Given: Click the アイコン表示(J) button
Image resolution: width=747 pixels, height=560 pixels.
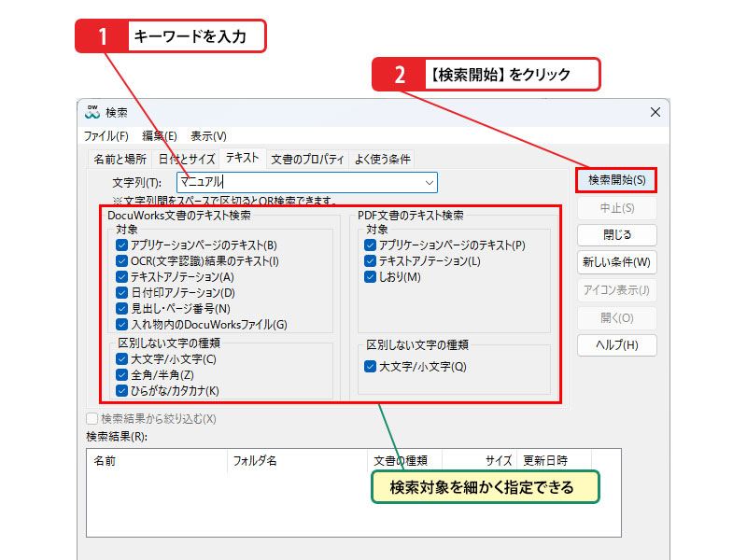Looking at the screenshot, I should click(617, 290).
